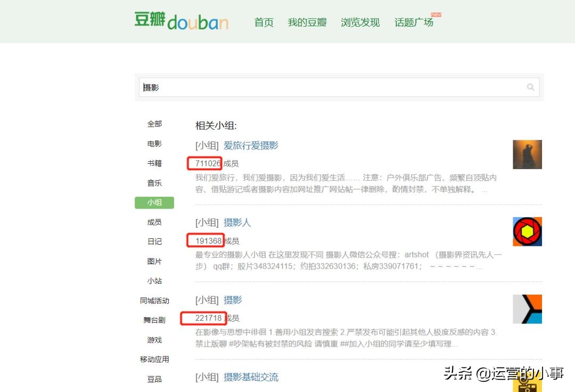Select the currently active 小组 category
The image size is (575, 392).
pyautogui.click(x=154, y=203)
